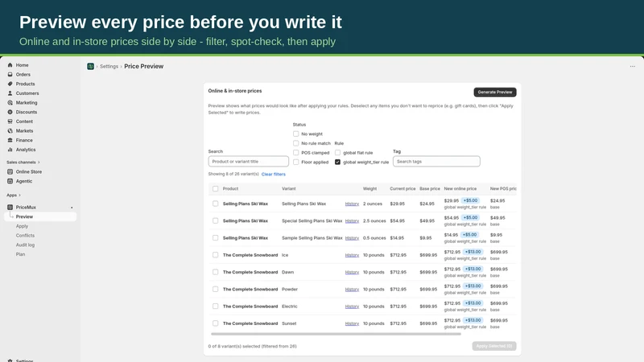Open the Conflicts submenu item

pyautogui.click(x=25, y=236)
